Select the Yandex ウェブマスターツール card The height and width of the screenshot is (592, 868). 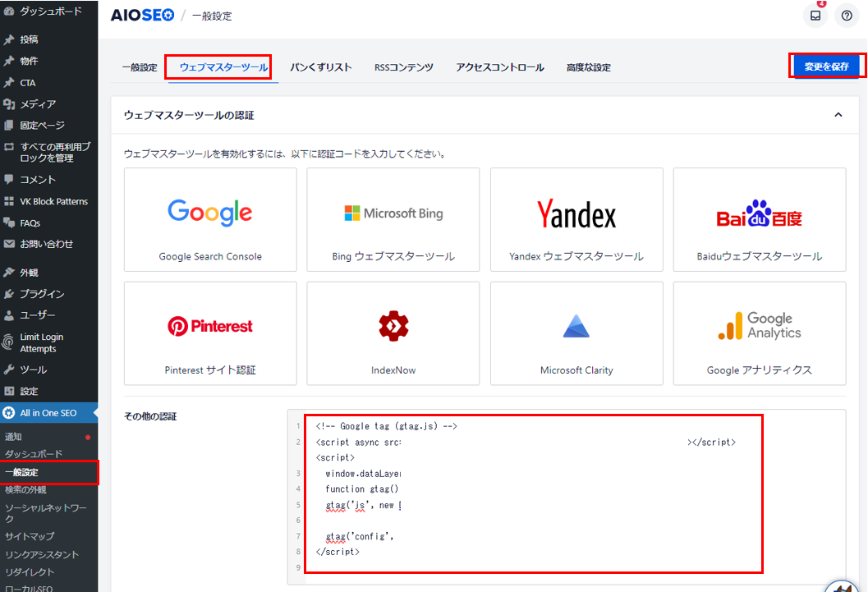(576, 220)
